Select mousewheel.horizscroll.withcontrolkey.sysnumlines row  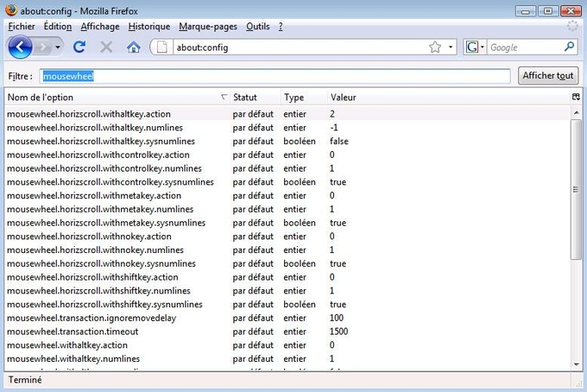click(287, 182)
